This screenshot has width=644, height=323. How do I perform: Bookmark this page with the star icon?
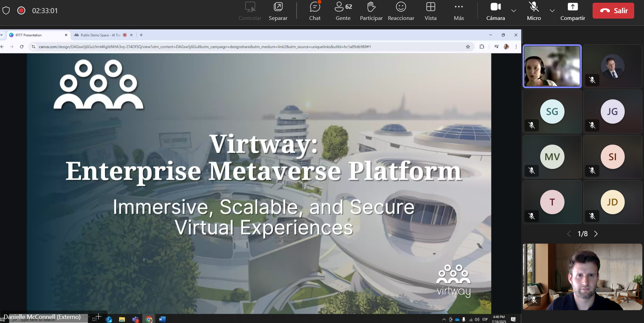pyautogui.click(x=468, y=47)
